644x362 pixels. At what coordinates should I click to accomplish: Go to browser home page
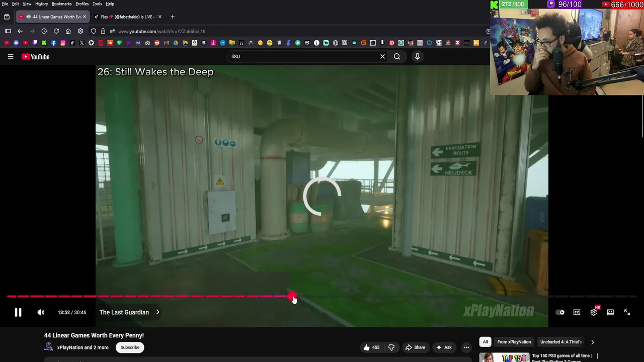pyautogui.click(x=68, y=31)
